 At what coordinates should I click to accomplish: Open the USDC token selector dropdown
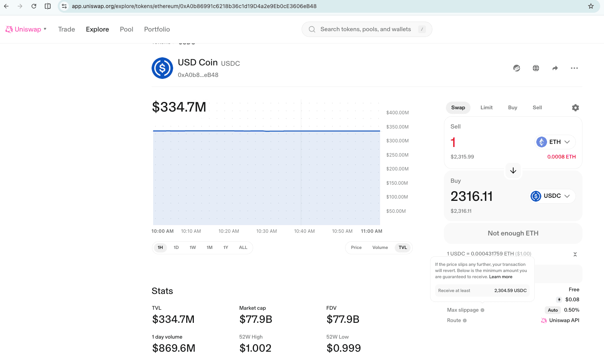click(552, 196)
